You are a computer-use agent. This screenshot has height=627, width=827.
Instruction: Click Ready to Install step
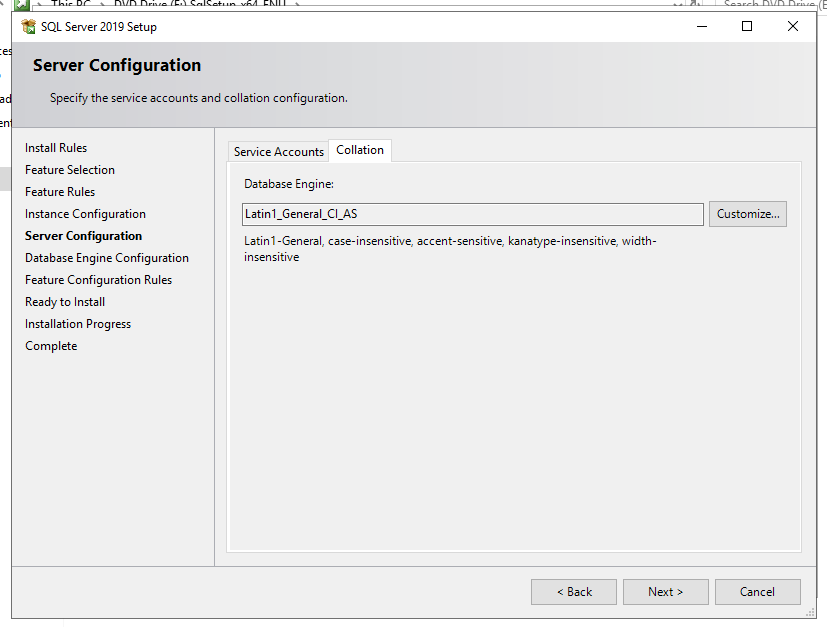[x=65, y=302]
